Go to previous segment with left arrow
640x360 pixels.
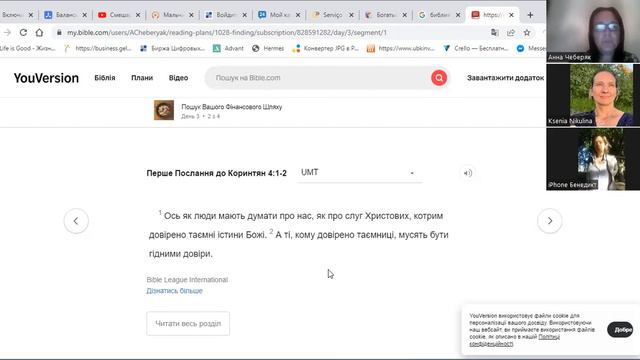(x=76, y=221)
